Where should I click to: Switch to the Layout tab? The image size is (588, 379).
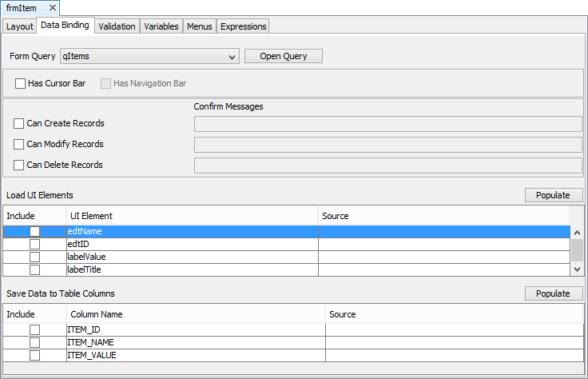(x=20, y=26)
